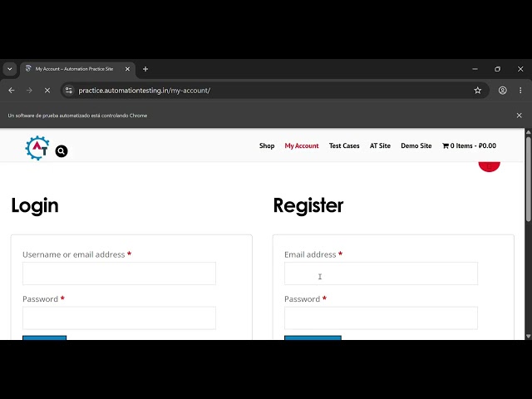The width and height of the screenshot is (532, 399).
Task: Open Chrome three-dot menu
Action: (520, 91)
